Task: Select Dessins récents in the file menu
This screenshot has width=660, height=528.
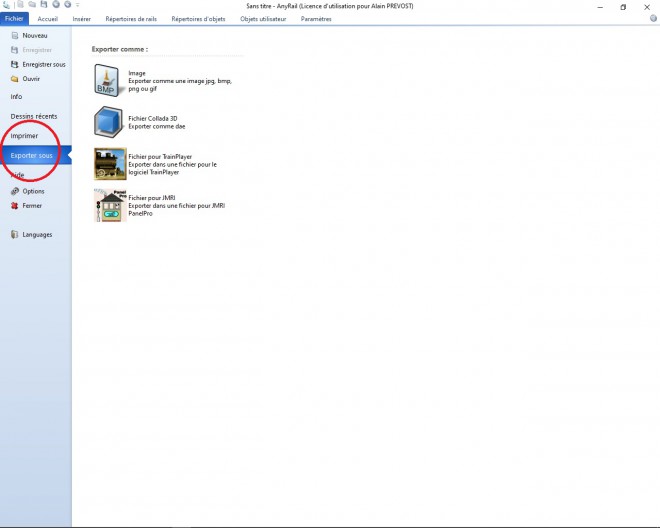Action: tap(36, 116)
